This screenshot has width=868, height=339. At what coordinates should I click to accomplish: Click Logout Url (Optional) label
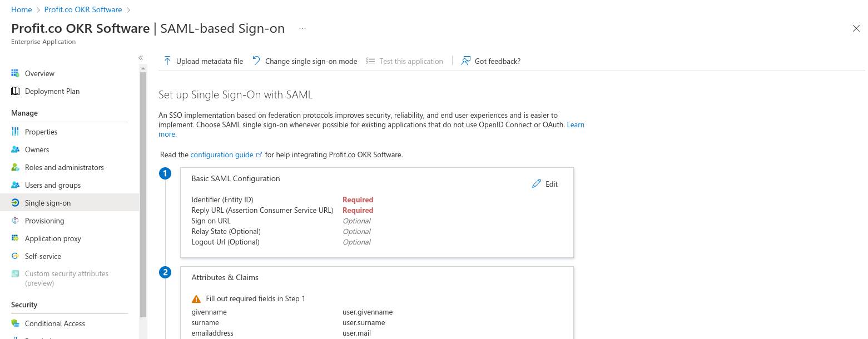225,242
